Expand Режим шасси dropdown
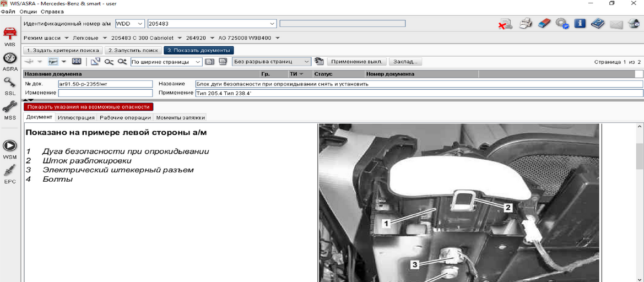This screenshot has width=644, height=282. coord(66,38)
